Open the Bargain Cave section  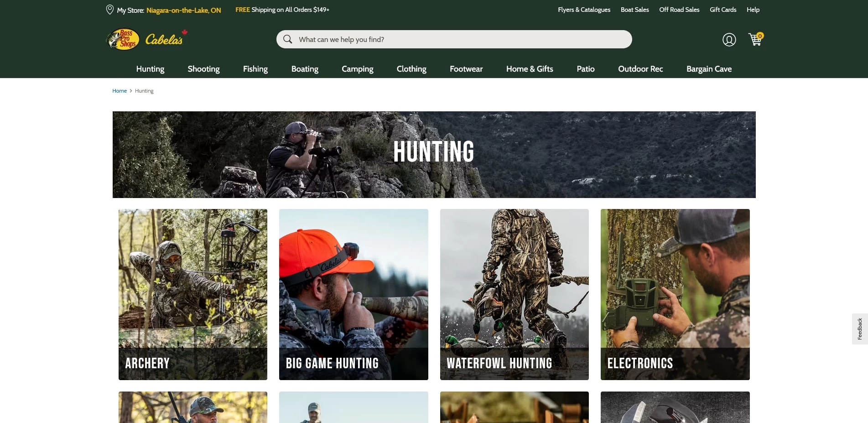point(709,69)
